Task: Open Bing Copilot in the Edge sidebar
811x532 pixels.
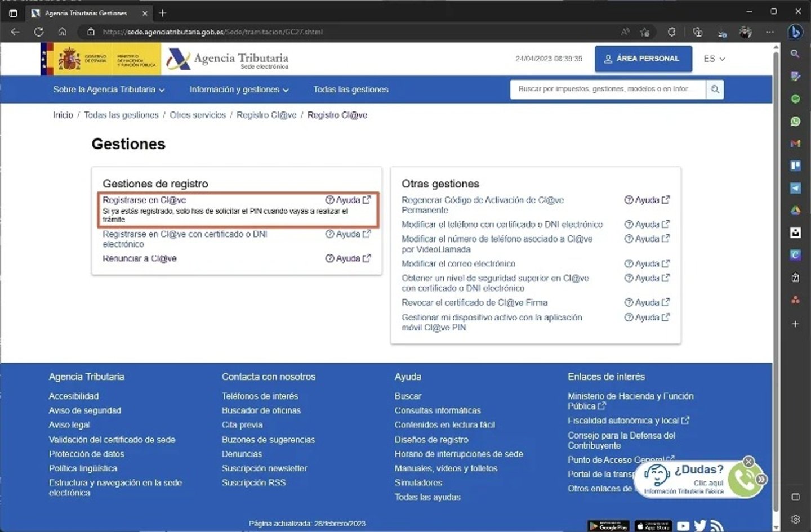Action: [x=795, y=32]
